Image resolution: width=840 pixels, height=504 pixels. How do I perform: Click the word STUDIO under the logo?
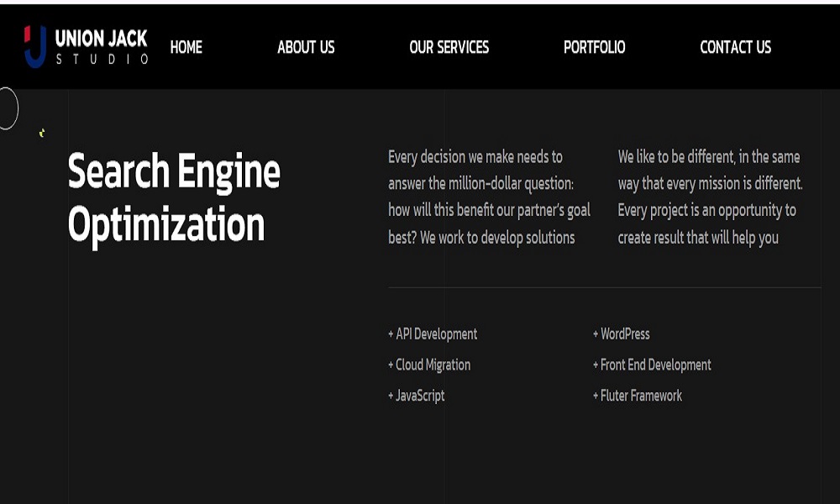pyautogui.click(x=102, y=60)
